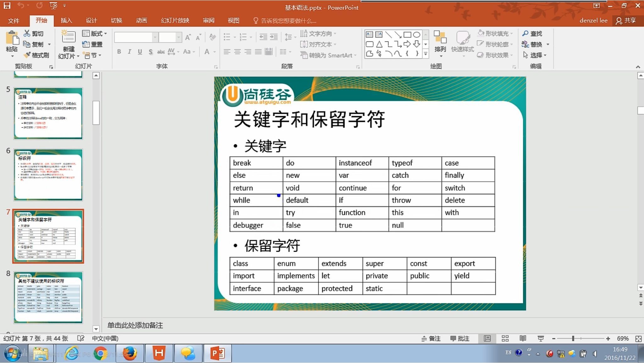Click the New Slide icon

69,37
